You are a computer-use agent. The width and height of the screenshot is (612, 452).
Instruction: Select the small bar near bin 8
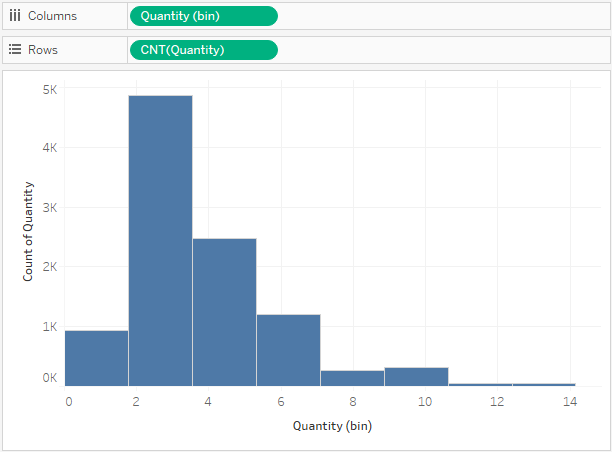352,378
